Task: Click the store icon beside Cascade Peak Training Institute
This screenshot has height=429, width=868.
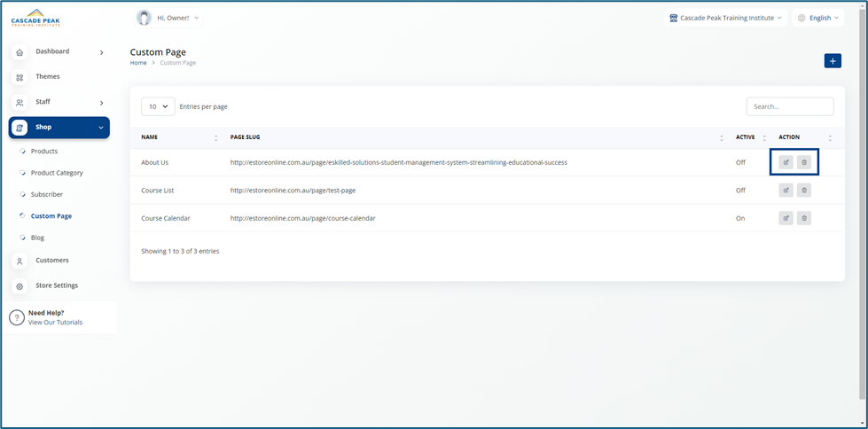Action: pyautogui.click(x=673, y=18)
